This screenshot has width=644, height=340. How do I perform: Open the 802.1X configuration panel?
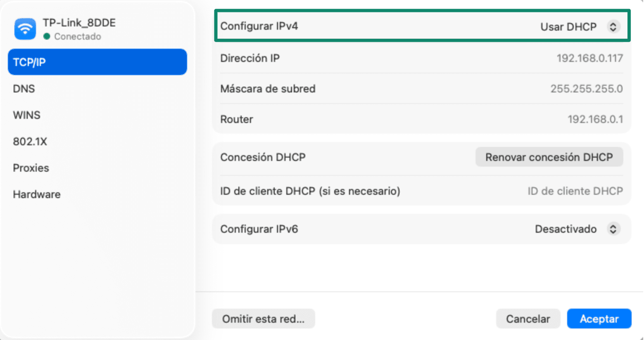coord(30,141)
